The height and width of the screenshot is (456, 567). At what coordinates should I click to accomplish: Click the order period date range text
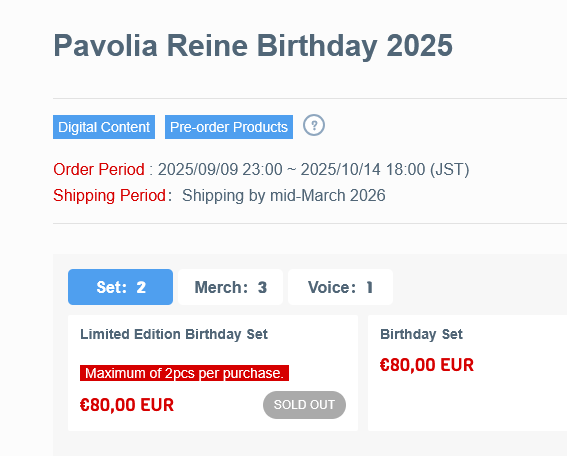314,169
